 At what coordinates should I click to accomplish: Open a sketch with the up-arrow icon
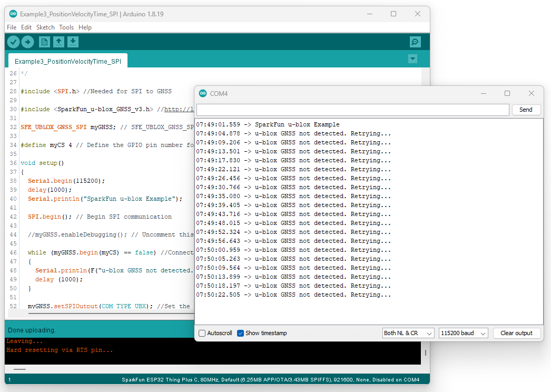(x=58, y=42)
